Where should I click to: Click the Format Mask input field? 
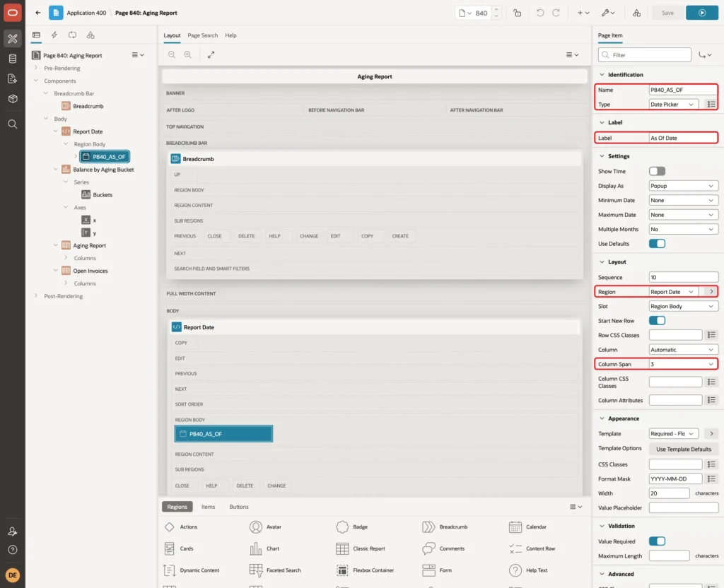[x=675, y=479]
